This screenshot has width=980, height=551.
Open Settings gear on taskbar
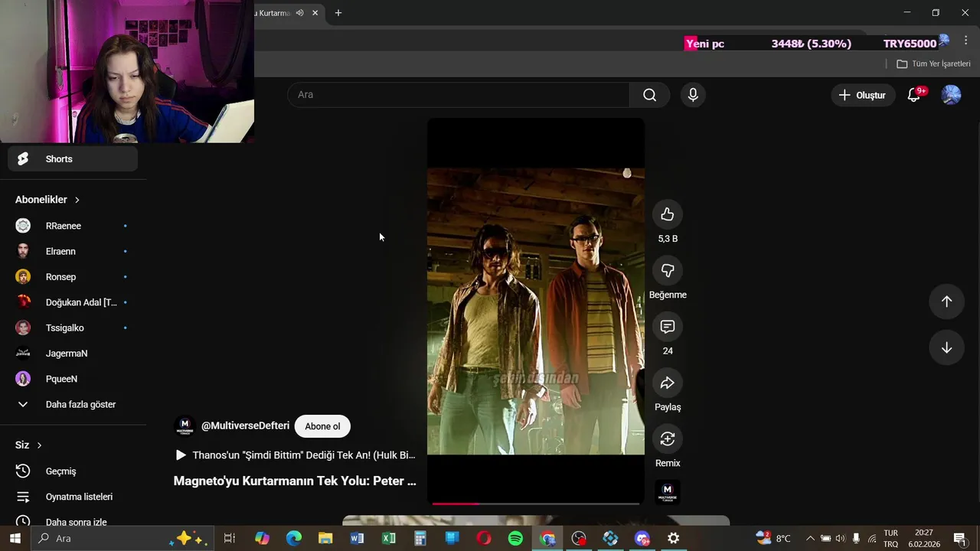coord(673,539)
